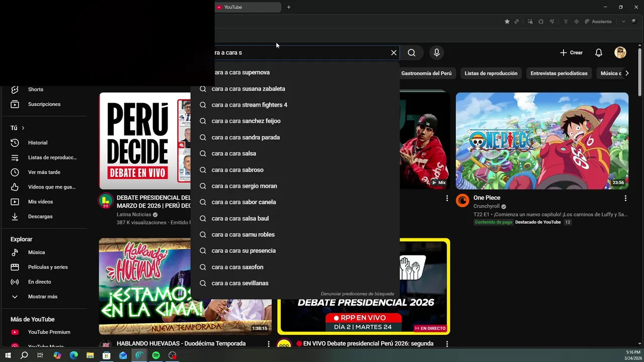
Task: Show next filter chips with arrow
Action: 627,73
